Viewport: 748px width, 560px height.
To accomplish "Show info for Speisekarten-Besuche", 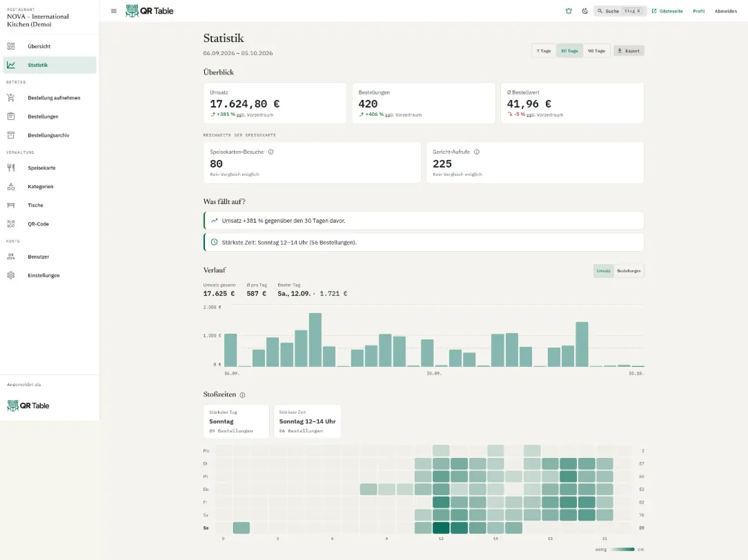I will coord(270,152).
